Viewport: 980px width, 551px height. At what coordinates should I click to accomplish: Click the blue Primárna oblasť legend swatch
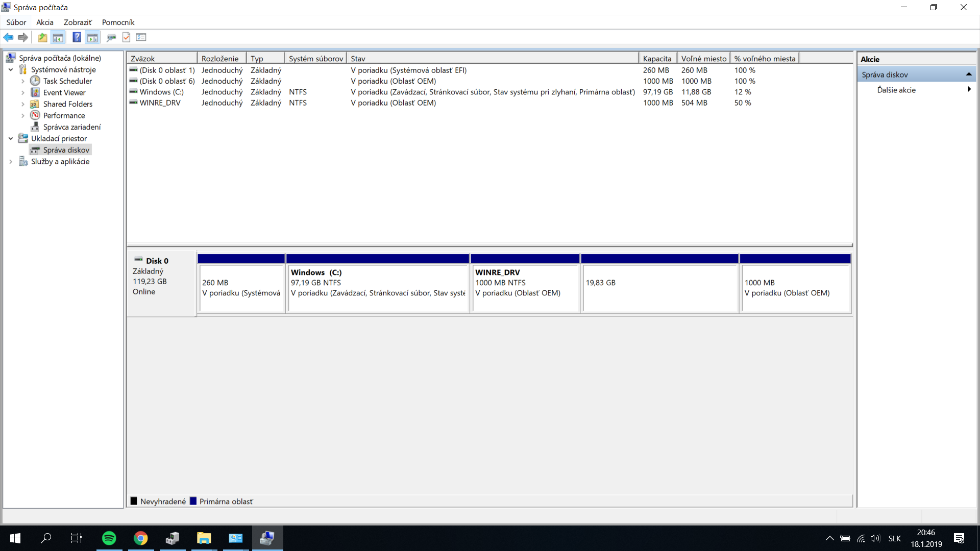[x=193, y=501]
